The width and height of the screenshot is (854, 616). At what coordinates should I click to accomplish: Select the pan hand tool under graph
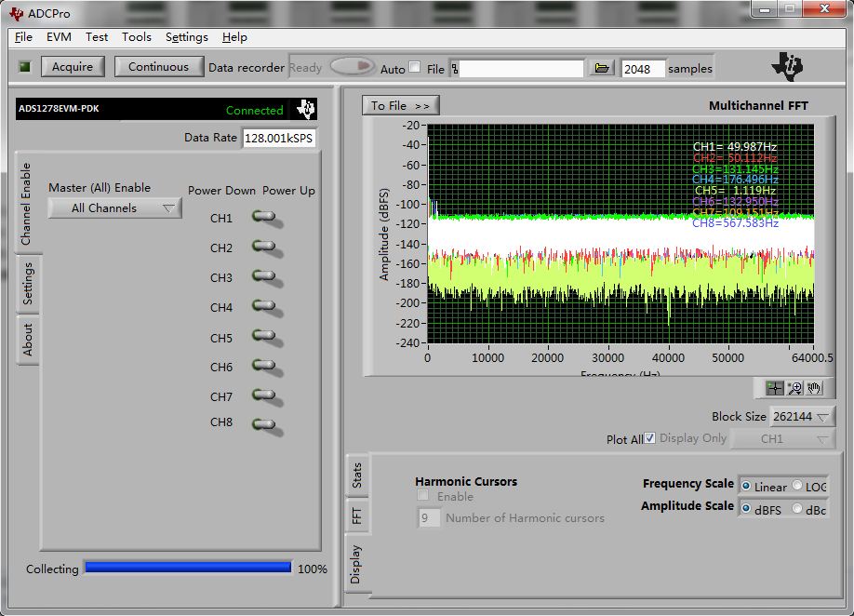click(x=814, y=388)
